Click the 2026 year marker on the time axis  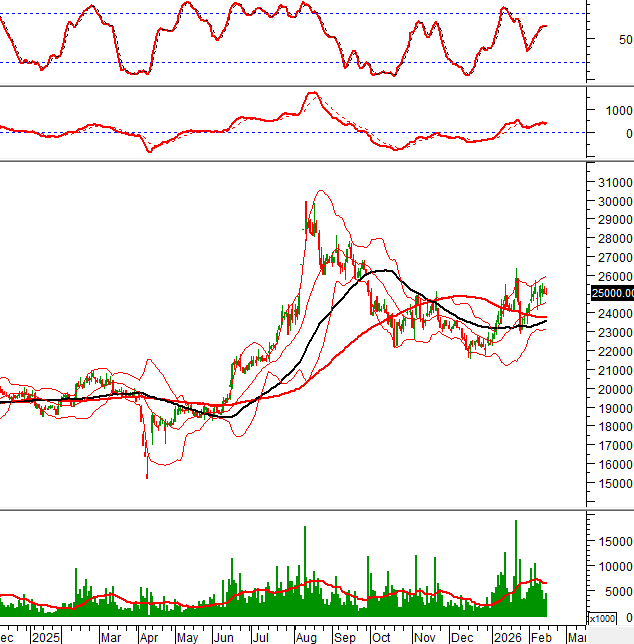tap(506, 636)
